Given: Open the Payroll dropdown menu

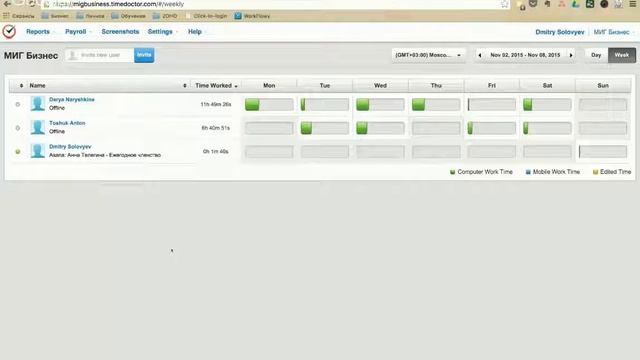Looking at the screenshot, I should pyautogui.click(x=78, y=31).
